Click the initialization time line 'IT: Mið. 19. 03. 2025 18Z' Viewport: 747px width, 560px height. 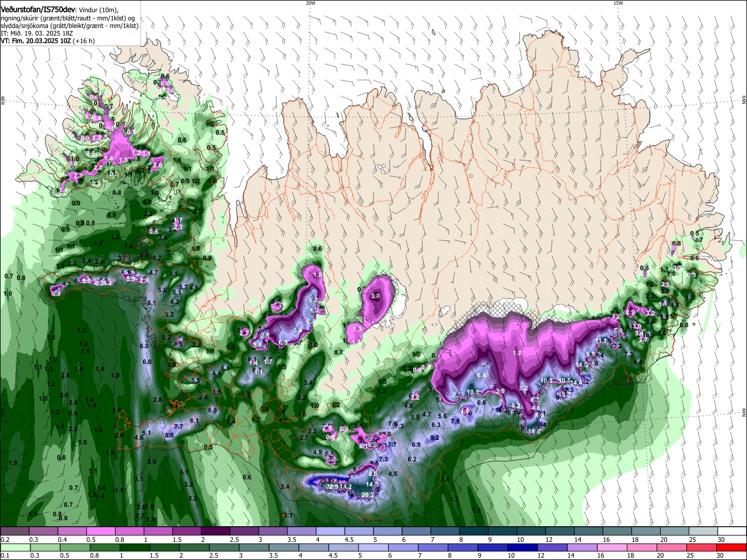point(36,33)
